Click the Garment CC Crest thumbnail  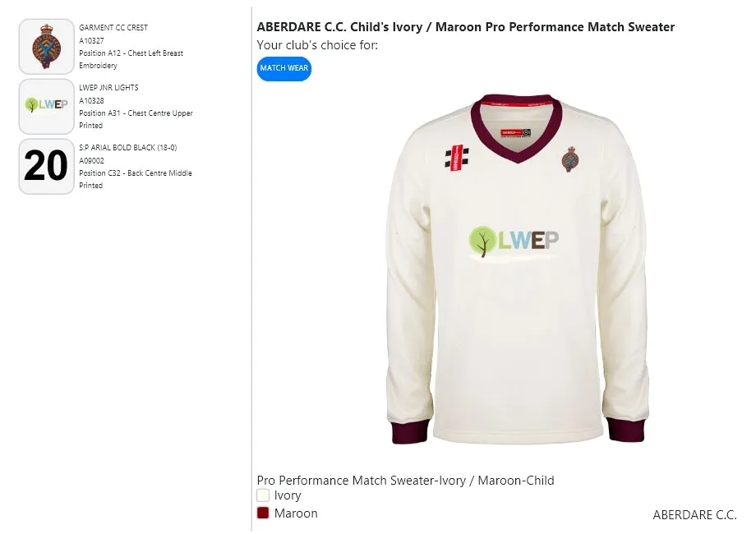pos(46,46)
